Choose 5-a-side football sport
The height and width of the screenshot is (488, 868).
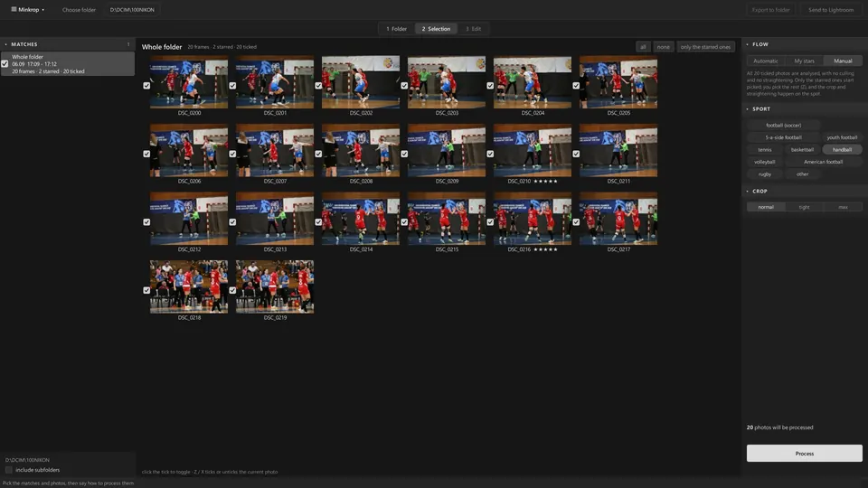tap(783, 137)
